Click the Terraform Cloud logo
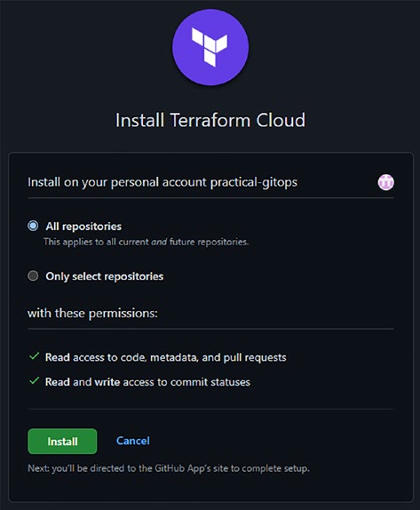 point(210,47)
